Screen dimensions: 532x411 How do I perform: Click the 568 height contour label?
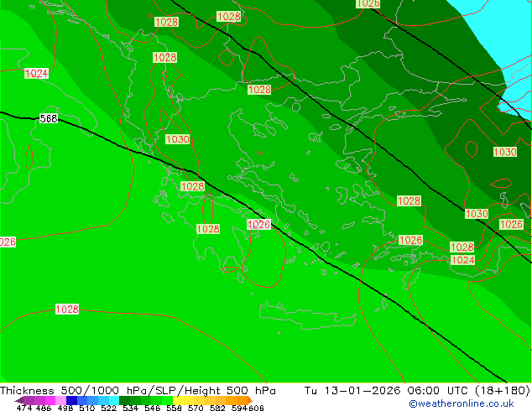tap(49, 119)
